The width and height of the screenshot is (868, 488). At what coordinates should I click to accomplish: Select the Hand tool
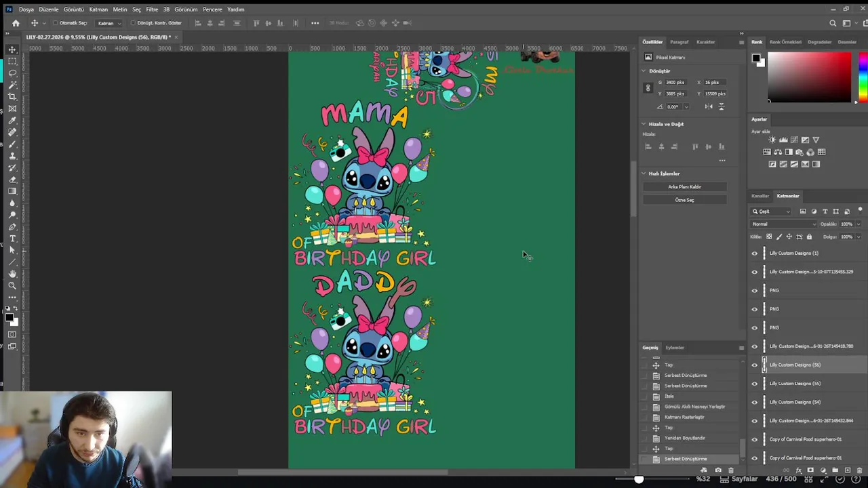point(12,274)
